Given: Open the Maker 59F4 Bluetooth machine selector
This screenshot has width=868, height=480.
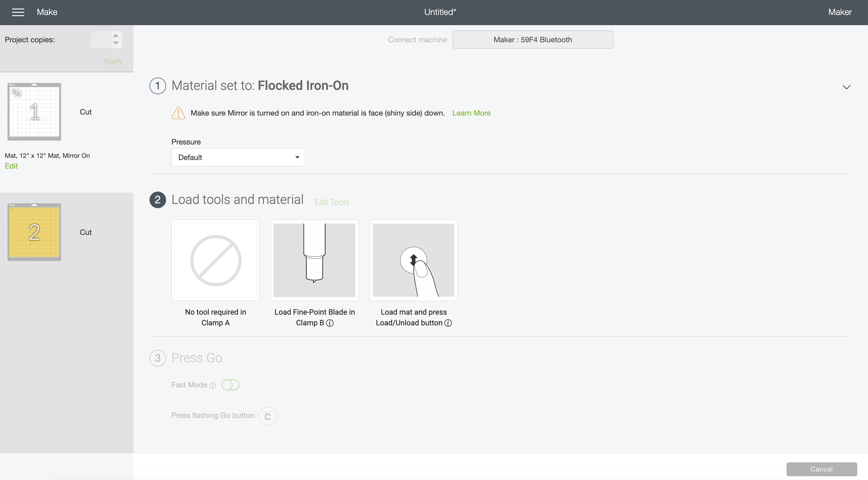Looking at the screenshot, I should coord(533,40).
